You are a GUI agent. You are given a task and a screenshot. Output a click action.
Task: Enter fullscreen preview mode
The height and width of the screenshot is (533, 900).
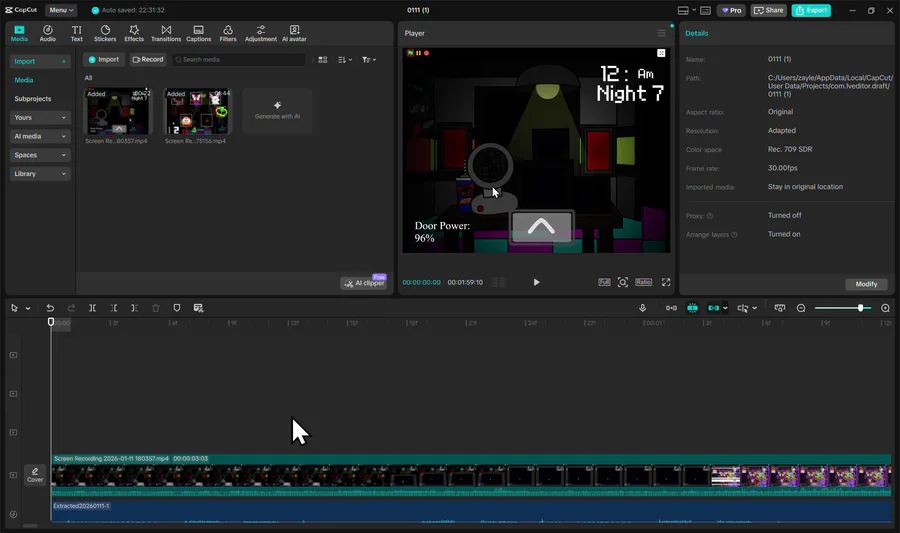tap(666, 282)
